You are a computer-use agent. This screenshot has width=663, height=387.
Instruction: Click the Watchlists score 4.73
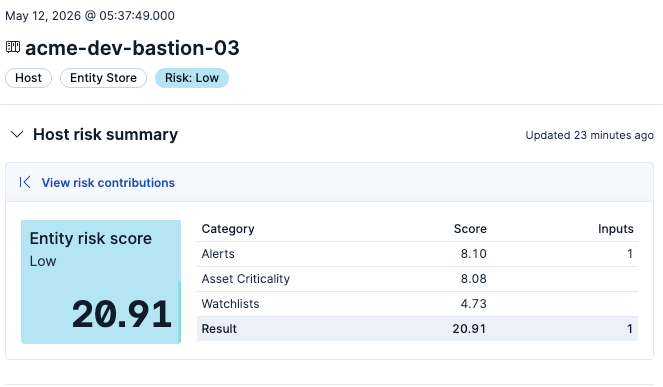[x=474, y=304]
